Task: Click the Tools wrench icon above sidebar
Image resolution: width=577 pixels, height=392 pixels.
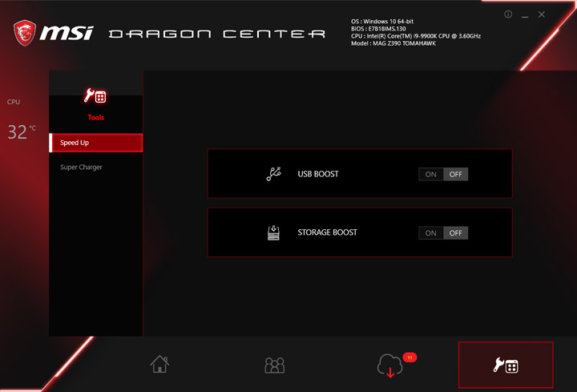Action: (x=95, y=95)
